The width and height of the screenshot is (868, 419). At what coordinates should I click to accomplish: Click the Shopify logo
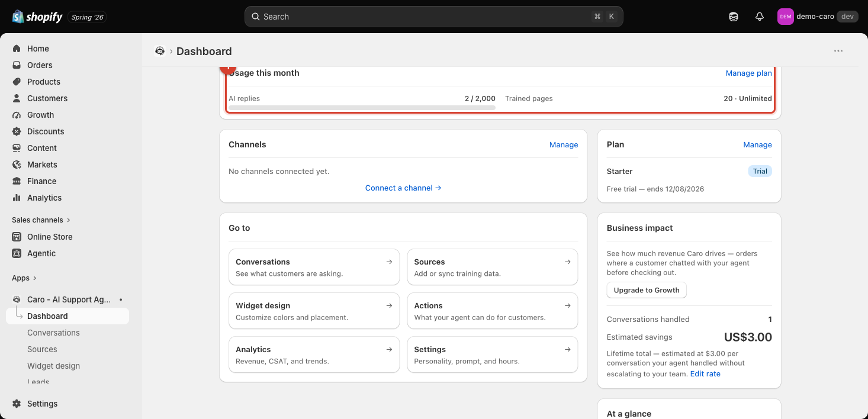(37, 17)
